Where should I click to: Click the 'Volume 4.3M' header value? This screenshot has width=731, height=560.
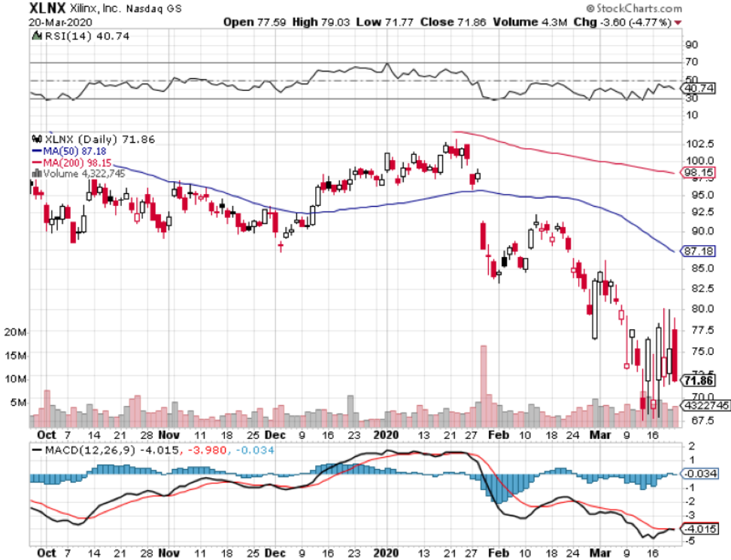[530, 22]
